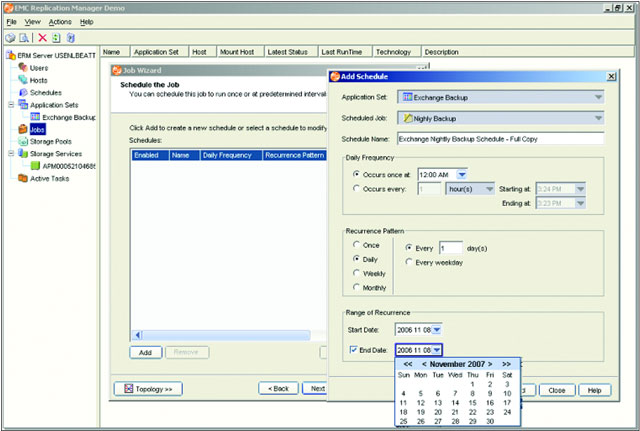
Task: Click the Application Set column header
Action: click(x=159, y=52)
